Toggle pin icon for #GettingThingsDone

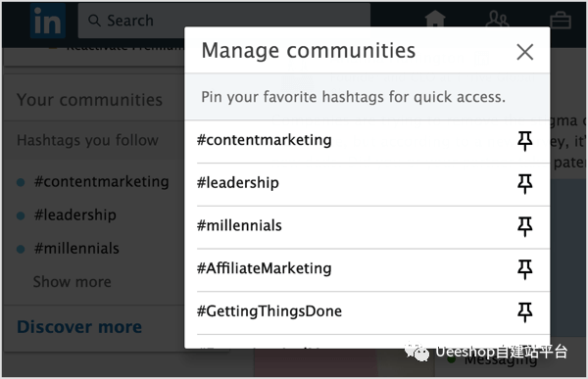524,311
